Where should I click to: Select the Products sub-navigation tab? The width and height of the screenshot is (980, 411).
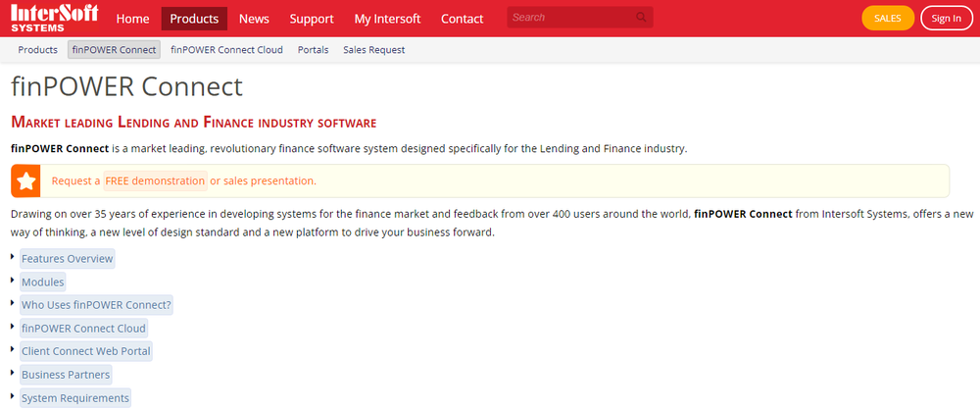(x=37, y=49)
